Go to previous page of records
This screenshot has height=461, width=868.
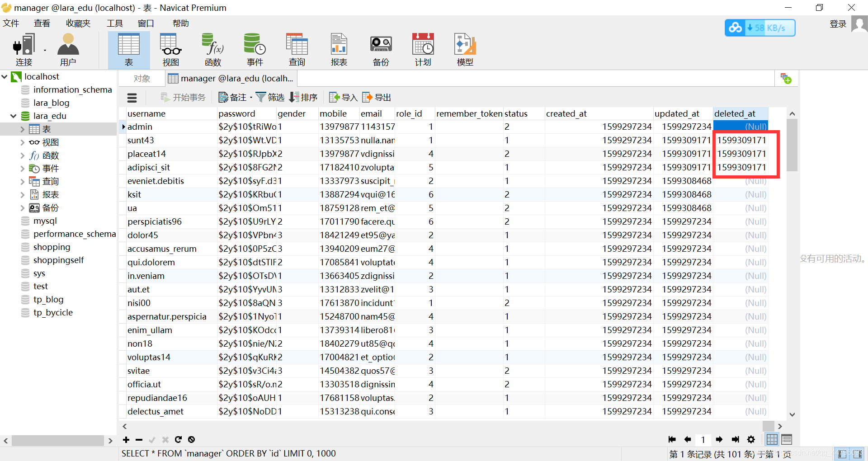(688, 439)
